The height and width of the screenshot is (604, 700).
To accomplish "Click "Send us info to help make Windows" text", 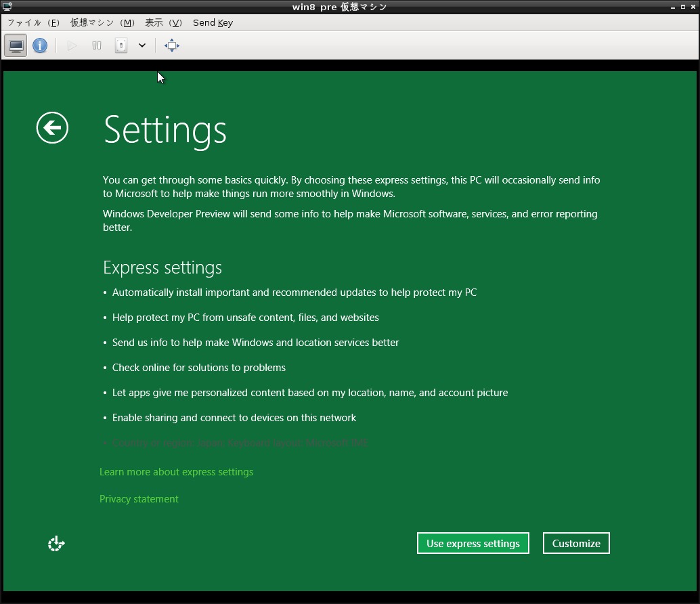I will tap(256, 343).
